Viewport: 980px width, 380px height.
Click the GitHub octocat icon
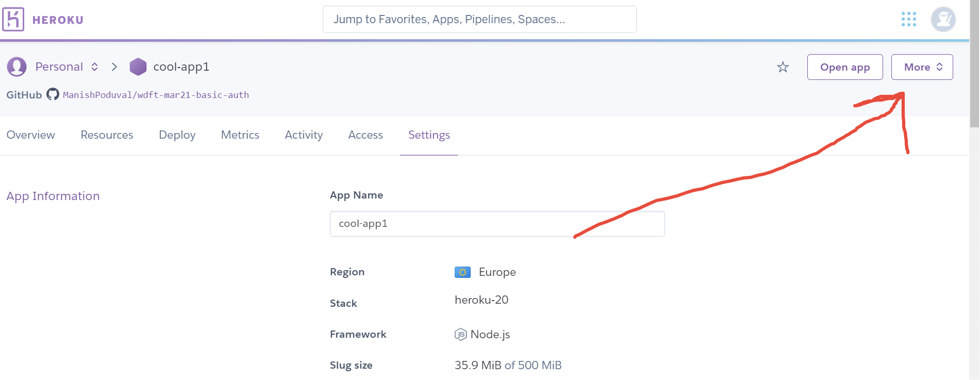[53, 94]
